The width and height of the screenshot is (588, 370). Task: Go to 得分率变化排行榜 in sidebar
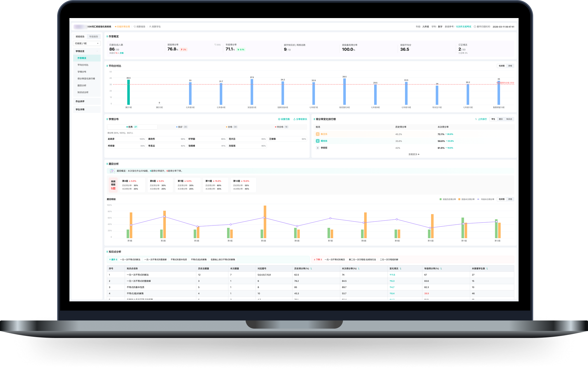(87, 79)
